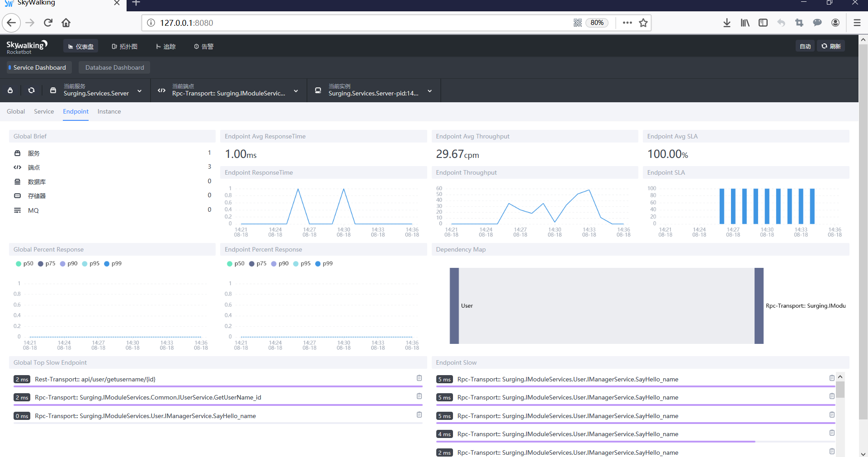Copy the GetUserName_id slow endpoint entry
The image size is (868, 457).
[419, 396]
